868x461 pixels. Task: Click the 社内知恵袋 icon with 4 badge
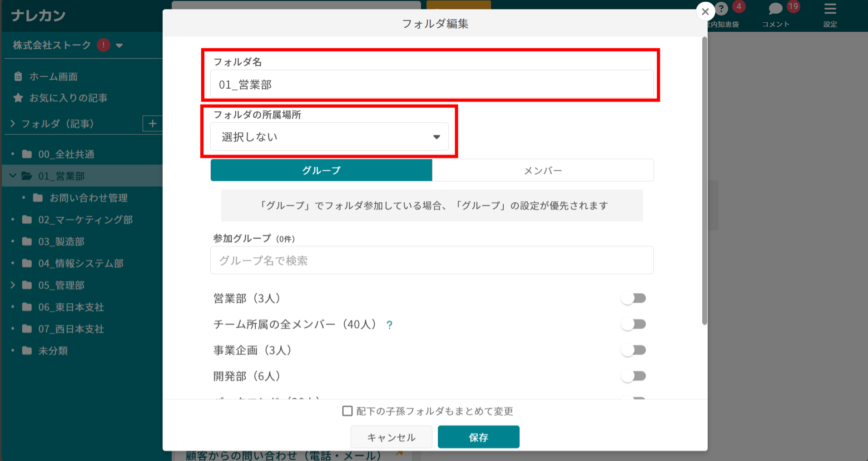tap(722, 8)
